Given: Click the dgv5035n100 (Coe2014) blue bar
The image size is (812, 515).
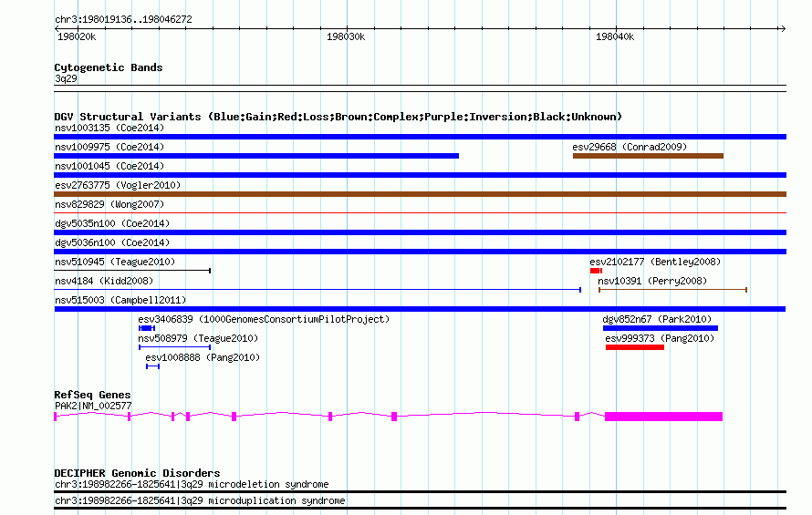Looking at the screenshot, I should 420,232.
